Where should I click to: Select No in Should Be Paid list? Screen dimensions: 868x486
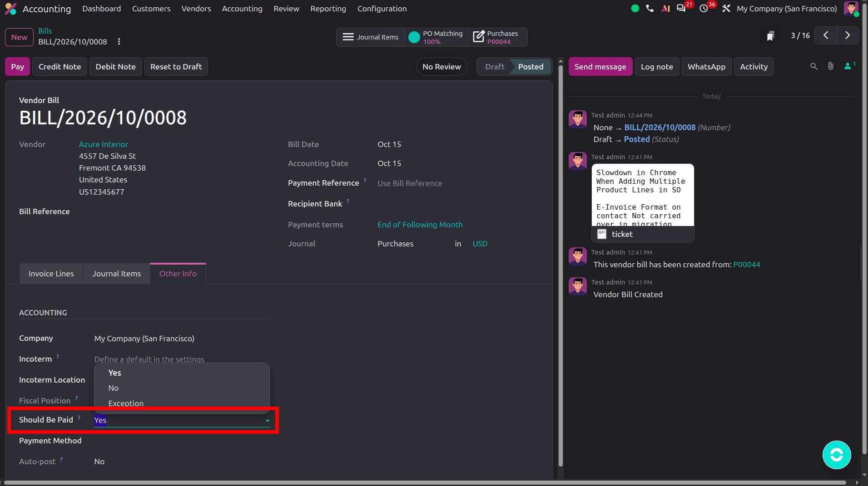tap(182, 388)
